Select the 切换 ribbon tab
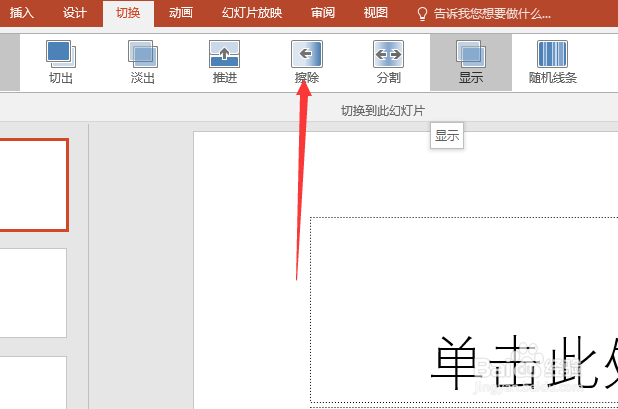618x409 pixels. [x=128, y=13]
